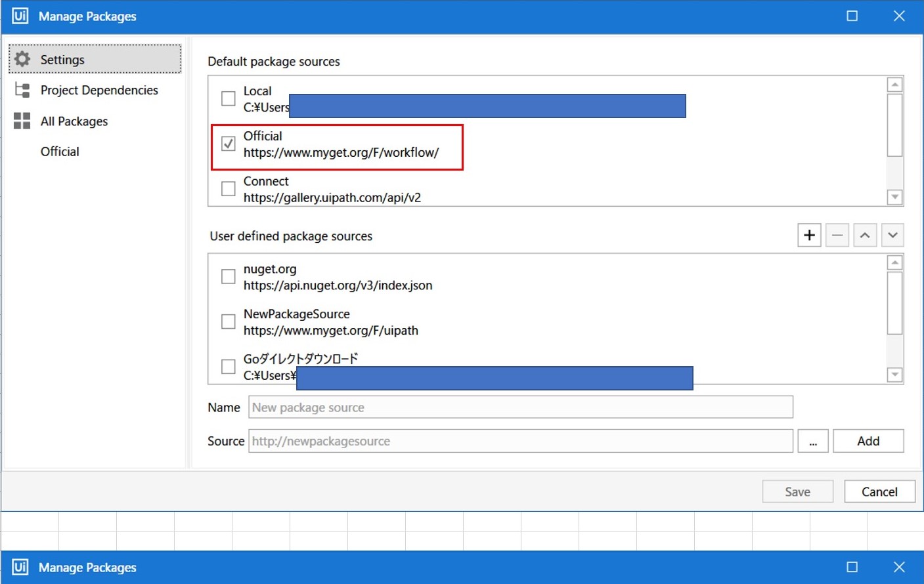Move a package source down with the chevron
The height and width of the screenshot is (584, 924).
coord(893,234)
